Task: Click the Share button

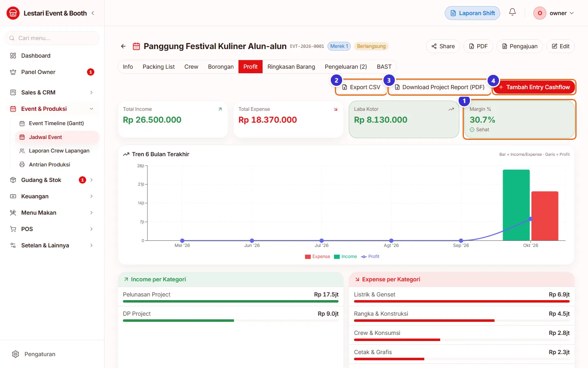Action: (443, 46)
